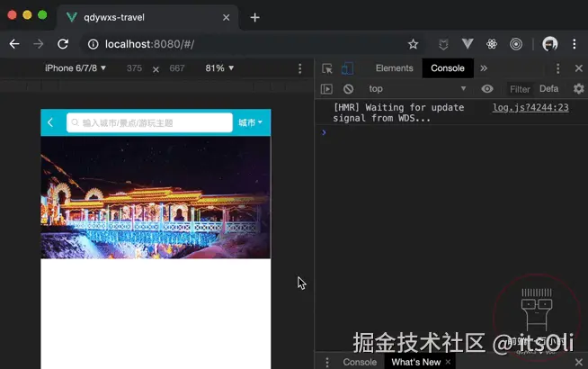This screenshot has width=588, height=369.
Task: Select the drawer Console tab
Action: point(360,362)
